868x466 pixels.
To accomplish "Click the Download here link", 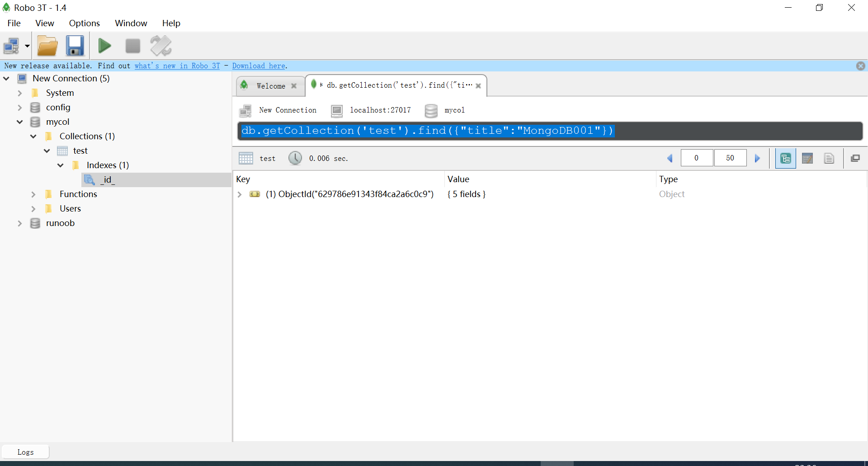I will pos(259,66).
